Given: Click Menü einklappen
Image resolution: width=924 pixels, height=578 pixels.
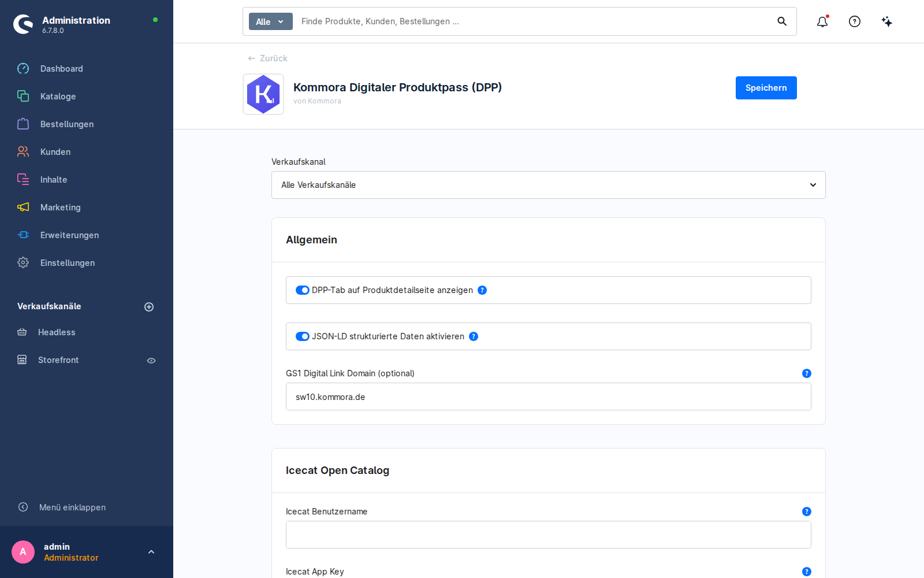Looking at the screenshot, I should (x=72, y=507).
